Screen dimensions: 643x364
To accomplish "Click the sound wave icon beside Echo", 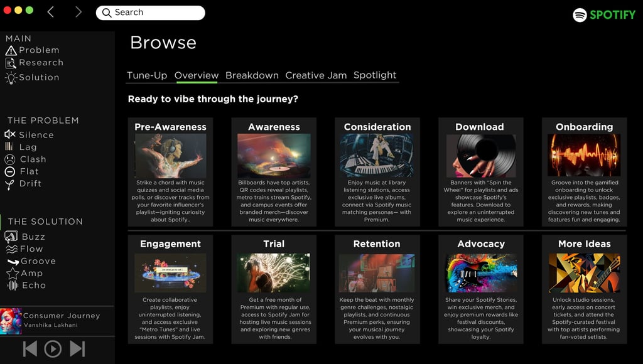I will 13,286.
